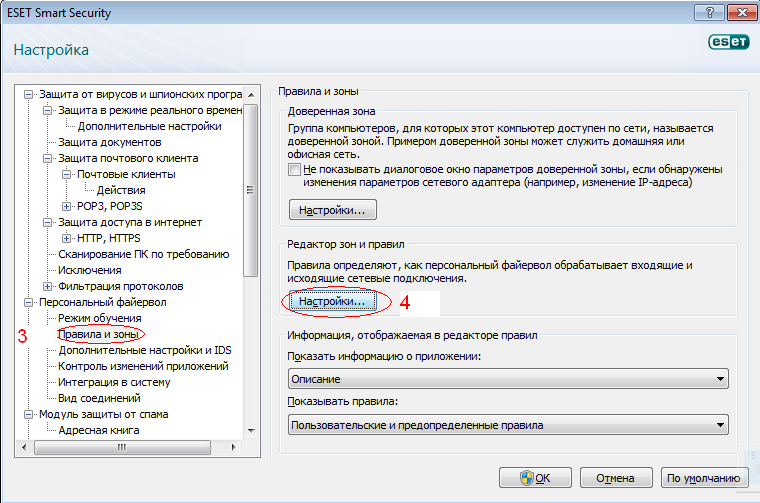The image size is (760, 503).
Task: Confirm with the OK button
Action: tap(535, 478)
